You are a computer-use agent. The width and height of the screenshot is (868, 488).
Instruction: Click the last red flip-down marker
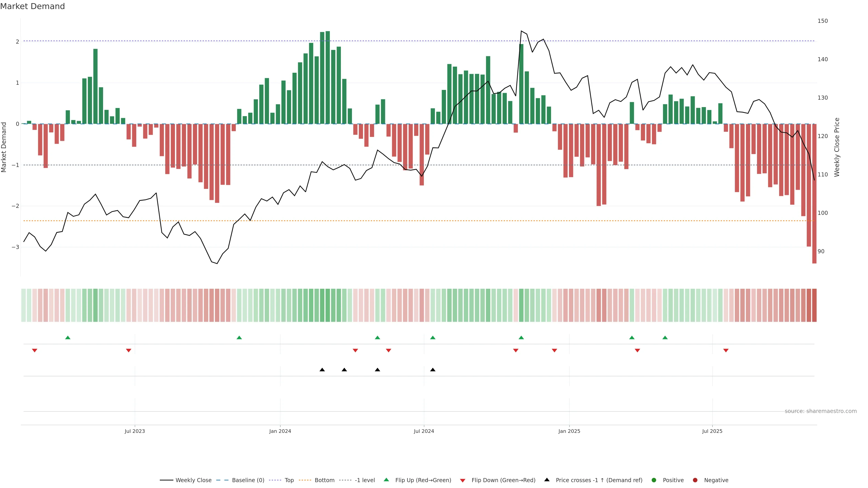726,351
